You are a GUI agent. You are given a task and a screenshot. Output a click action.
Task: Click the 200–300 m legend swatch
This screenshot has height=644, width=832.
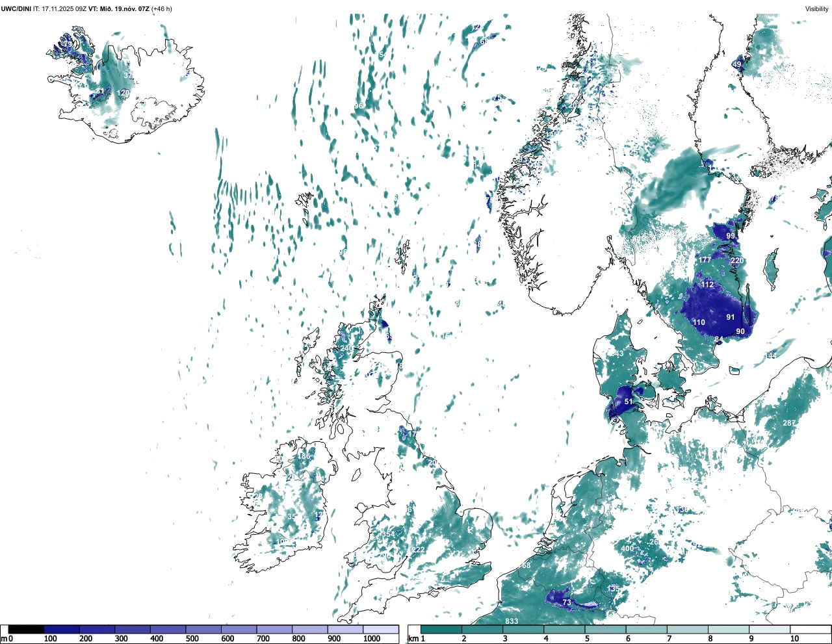click(97, 630)
